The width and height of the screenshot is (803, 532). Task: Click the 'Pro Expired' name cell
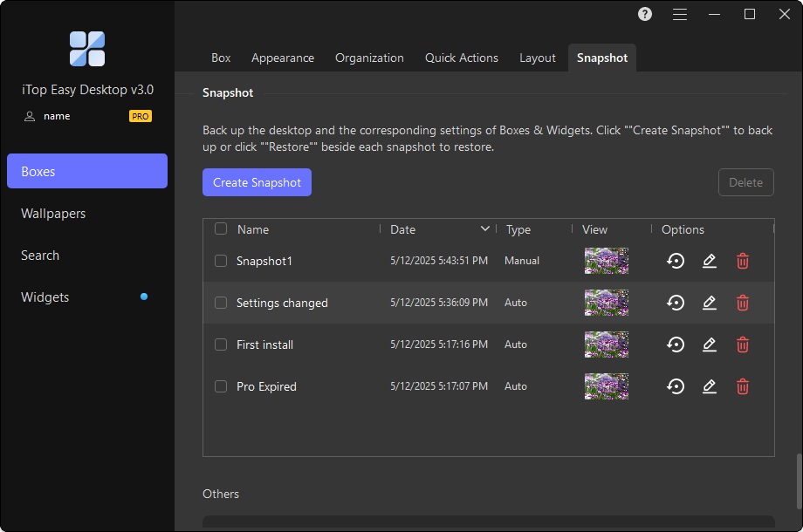[266, 386]
